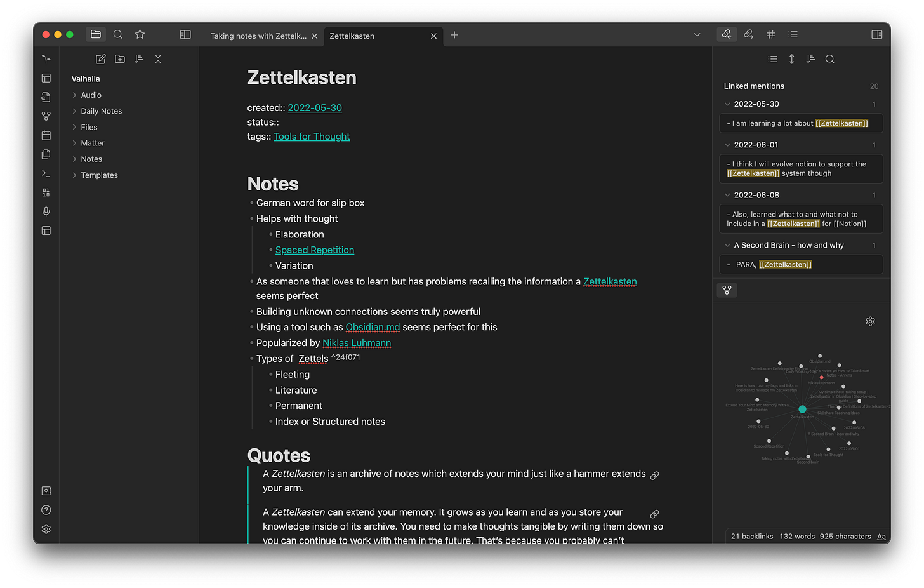Click the Valhalla vault title
Screen dimensions: 924x588
86,79
